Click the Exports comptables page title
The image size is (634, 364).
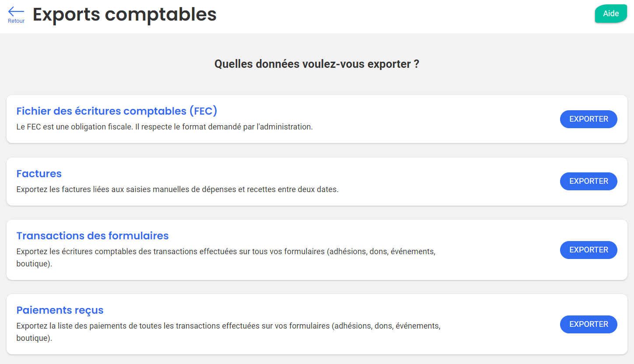[x=125, y=14]
